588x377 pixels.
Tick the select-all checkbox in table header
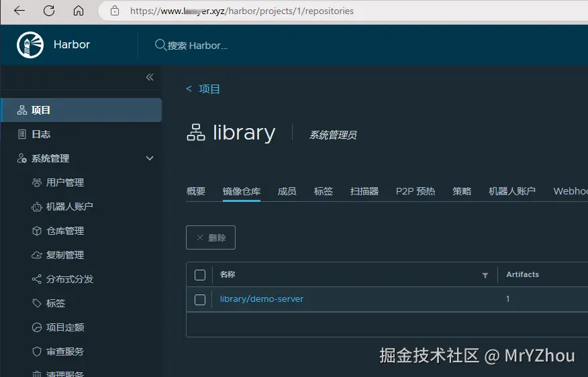[200, 275]
